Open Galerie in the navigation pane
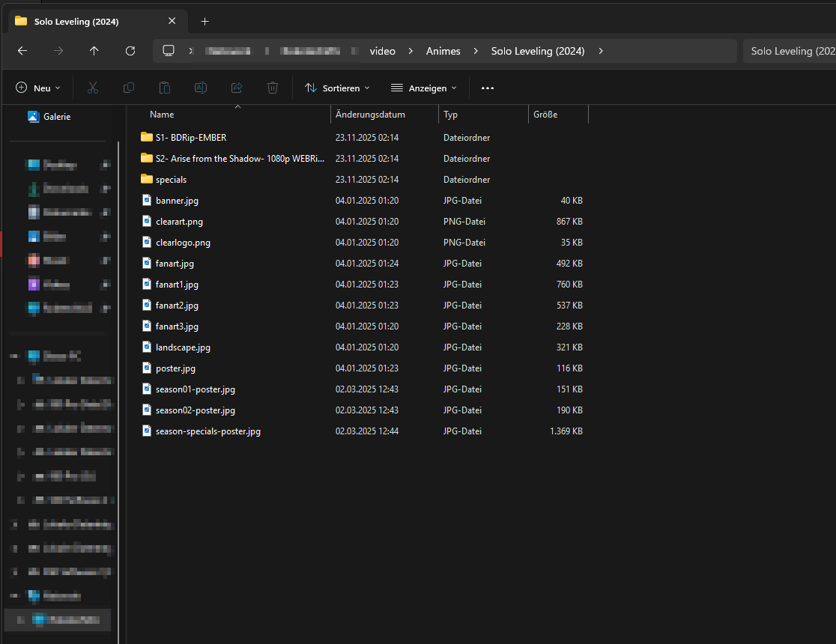Image resolution: width=836 pixels, height=644 pixels. 57,117
